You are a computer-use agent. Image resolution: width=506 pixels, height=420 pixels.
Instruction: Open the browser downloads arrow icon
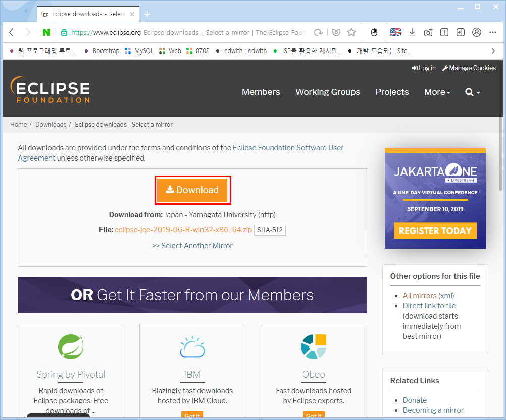click(412, 32)
